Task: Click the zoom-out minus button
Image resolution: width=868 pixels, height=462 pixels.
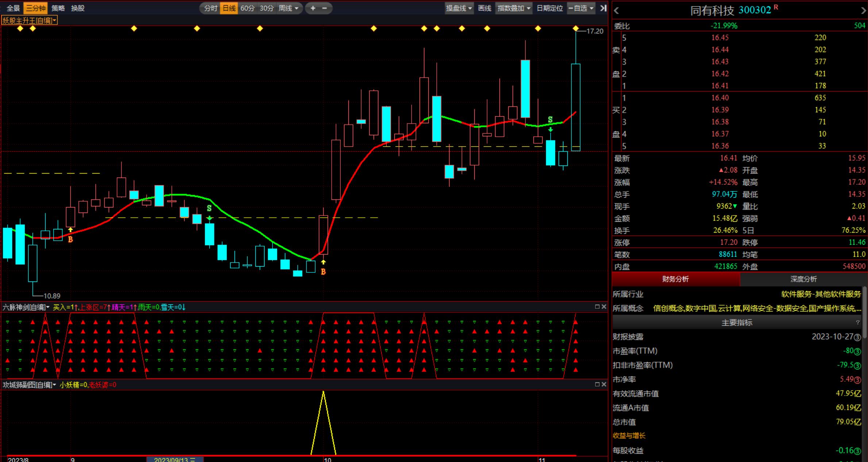Action: (x=325, y=8)
